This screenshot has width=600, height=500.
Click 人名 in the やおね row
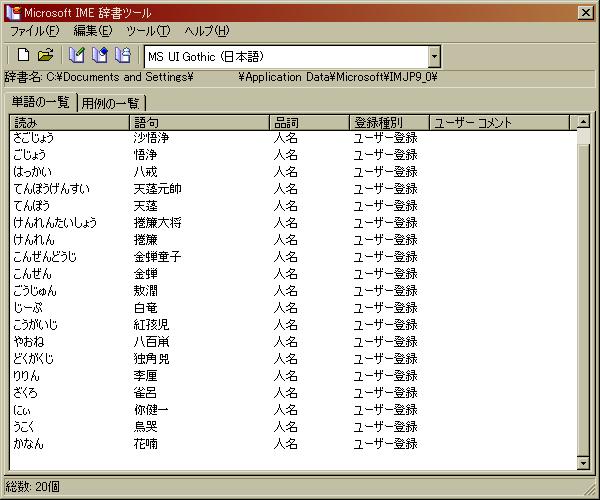pyautogui.click(x=285, y=342)
